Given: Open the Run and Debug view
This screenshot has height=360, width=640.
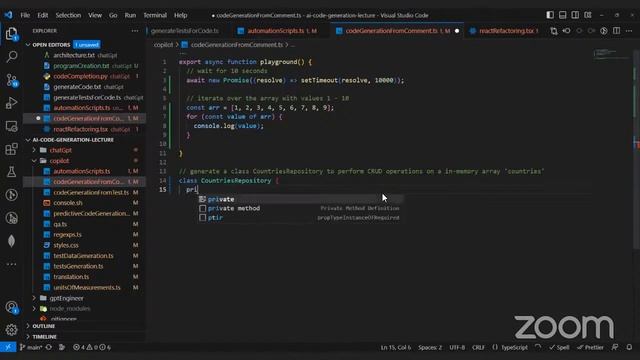Looking at the screenshot, I should 11,103.
